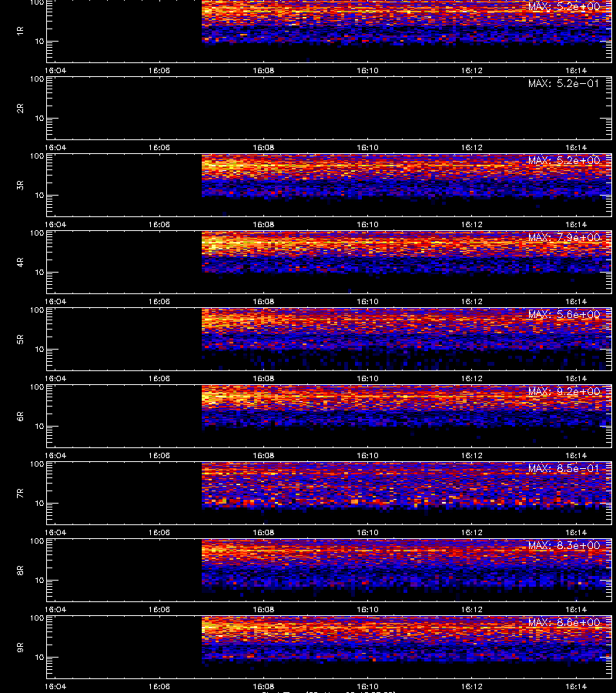Select the 5R axis title
Viewport: 616px width, 693px height.
(20, 339)
